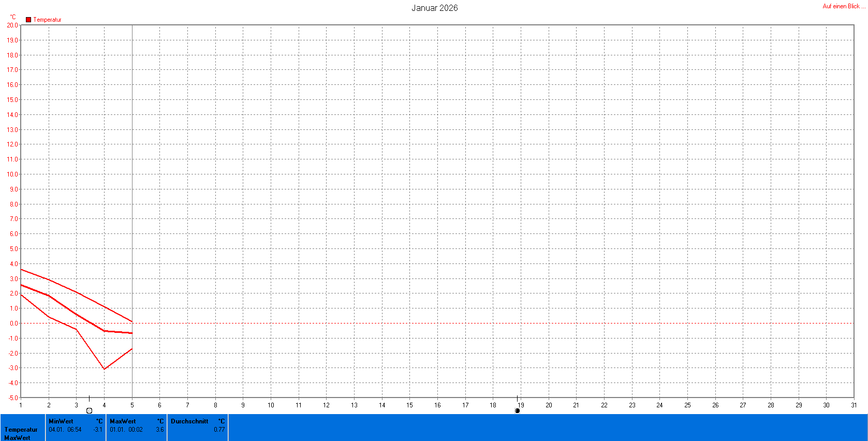The image size is (868, 441).
Task: Click the 10.0 label on the y-axis
Action: click(x=12, y=174)
